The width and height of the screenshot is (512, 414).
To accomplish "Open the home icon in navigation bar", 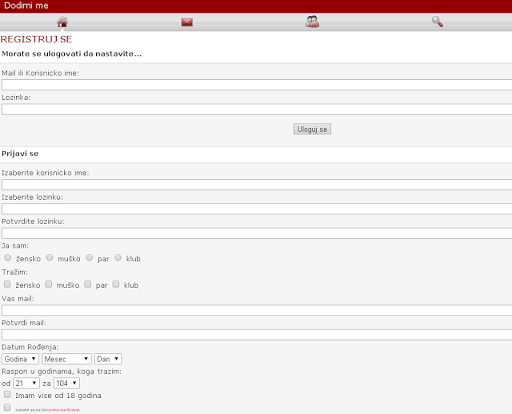I will (x=62, y=22).
